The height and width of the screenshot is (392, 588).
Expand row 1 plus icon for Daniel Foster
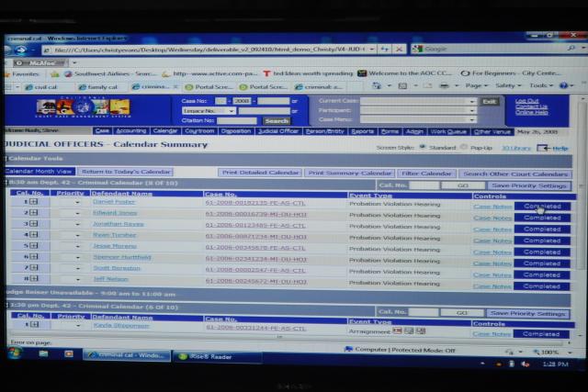coord(34,202)
